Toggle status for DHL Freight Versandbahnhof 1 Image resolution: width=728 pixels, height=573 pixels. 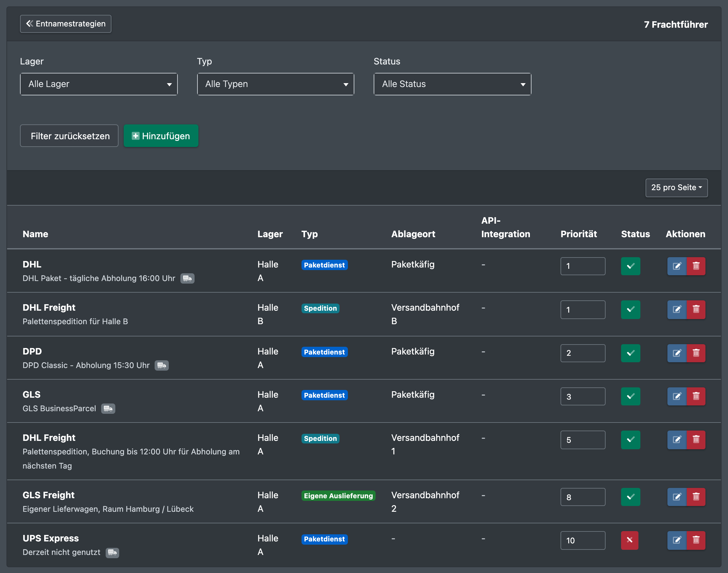630,440
